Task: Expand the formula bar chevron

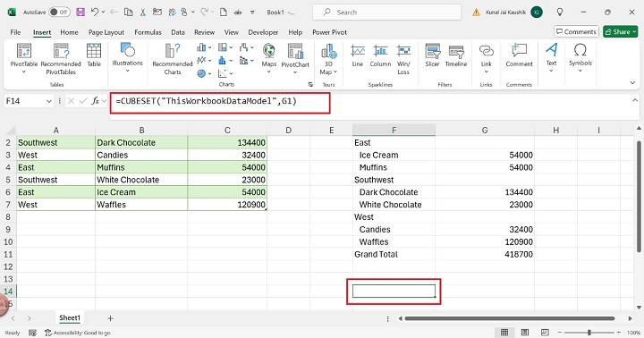Action: [x=635, y=100]
